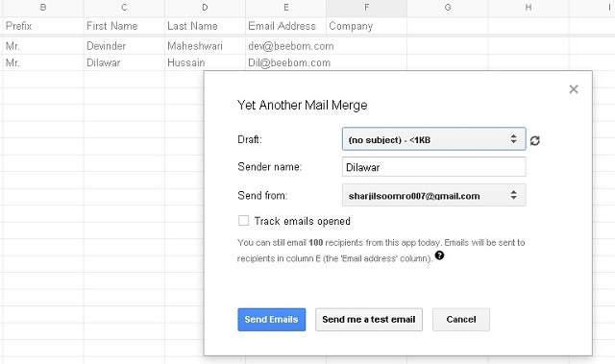The image size is (615, 364).
Task: Cancel the mail merge dialog
Action: (x=461, y=319)
